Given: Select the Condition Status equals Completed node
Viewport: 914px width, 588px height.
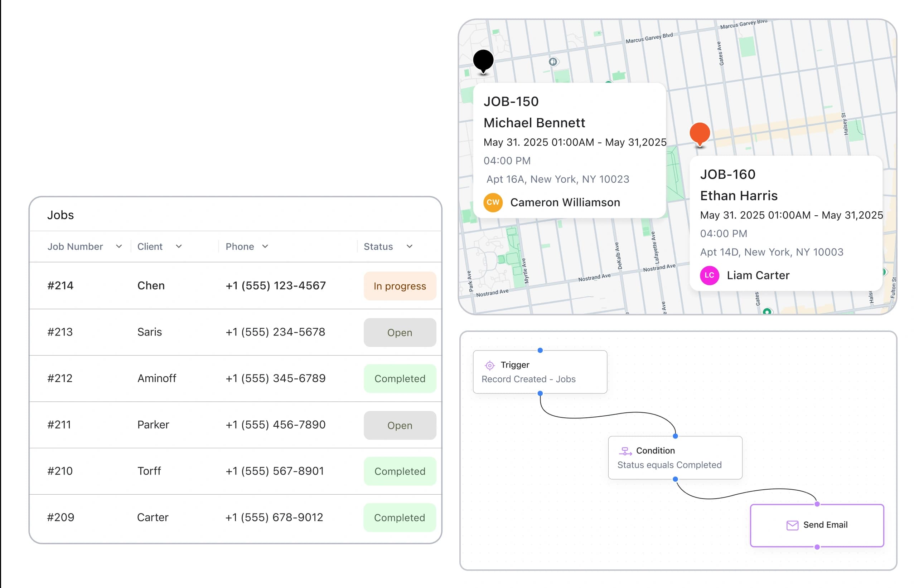Looking at the screenshot, I should (675, 458).
